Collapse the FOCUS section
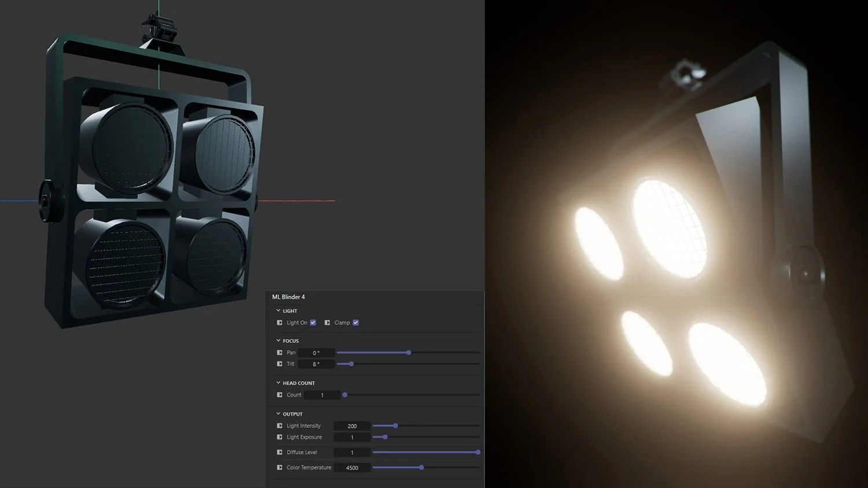The height and width of the screenshot is (488, 868). [278, 341]
